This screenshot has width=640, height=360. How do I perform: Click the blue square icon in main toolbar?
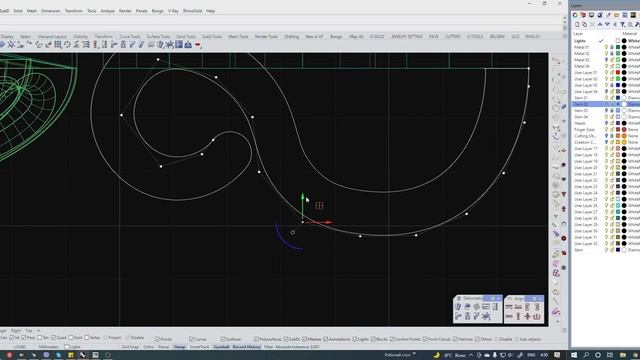(x=179, y=44)
